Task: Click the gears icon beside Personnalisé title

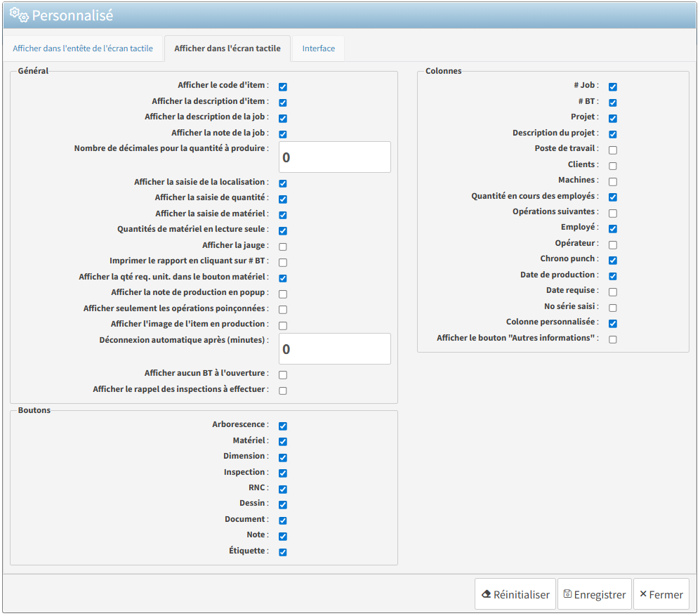Action: (x=19, y=14)
